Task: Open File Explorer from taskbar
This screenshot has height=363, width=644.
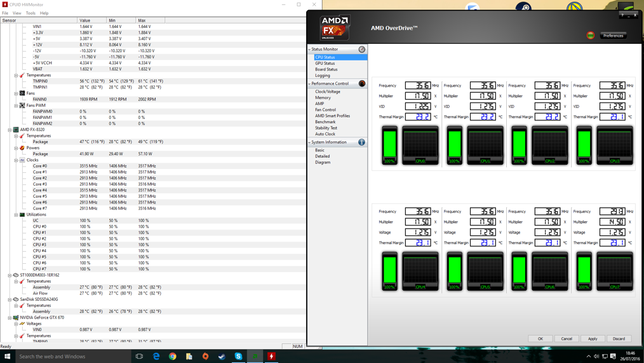Action: [x=189, y=357]
